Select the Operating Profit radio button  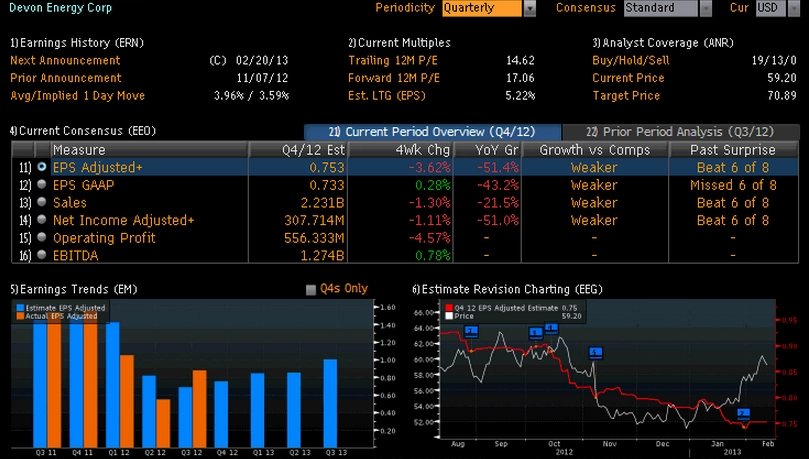point(42,237)
